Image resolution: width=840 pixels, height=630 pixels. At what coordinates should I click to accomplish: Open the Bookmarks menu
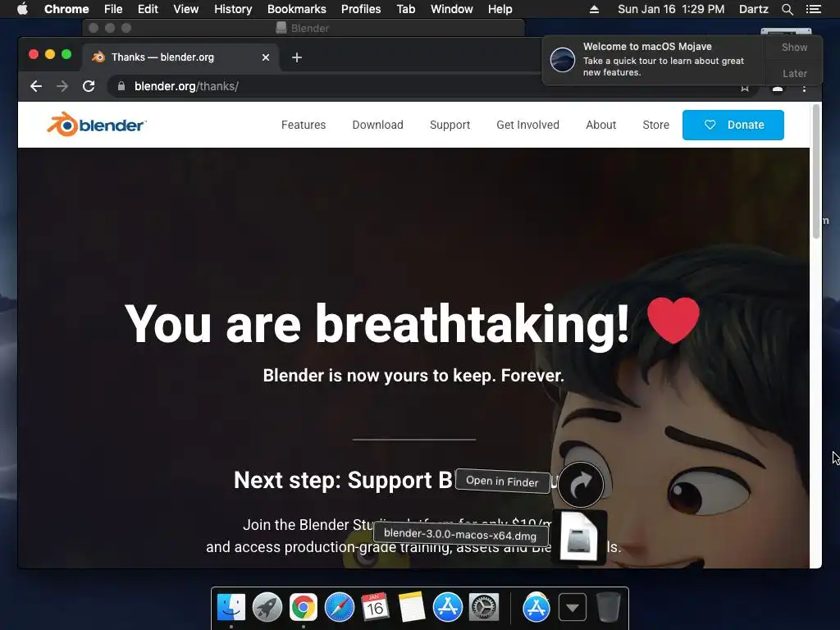(296, 9)
